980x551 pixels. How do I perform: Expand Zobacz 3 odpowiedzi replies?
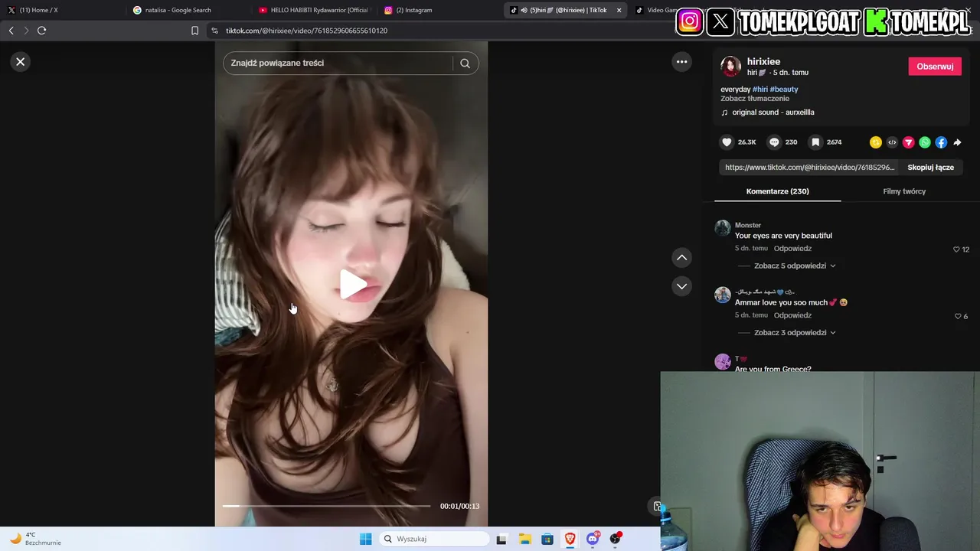(x=795, y=333)
